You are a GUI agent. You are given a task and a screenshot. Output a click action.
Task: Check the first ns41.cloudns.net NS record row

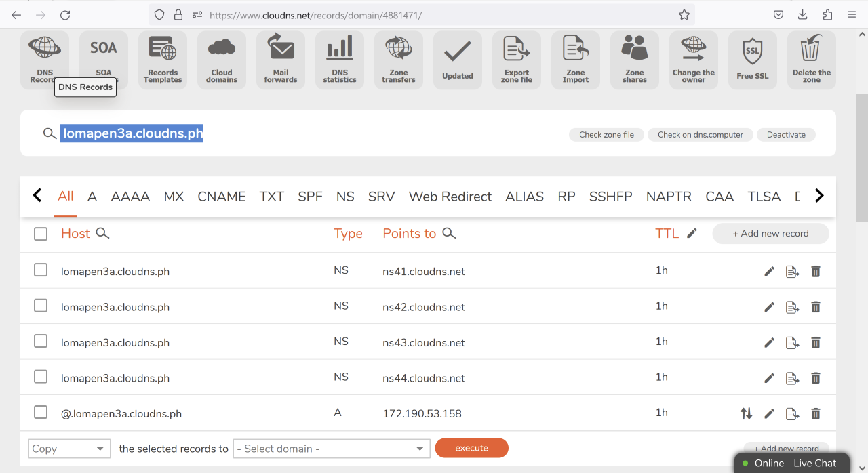coord(40,270)
